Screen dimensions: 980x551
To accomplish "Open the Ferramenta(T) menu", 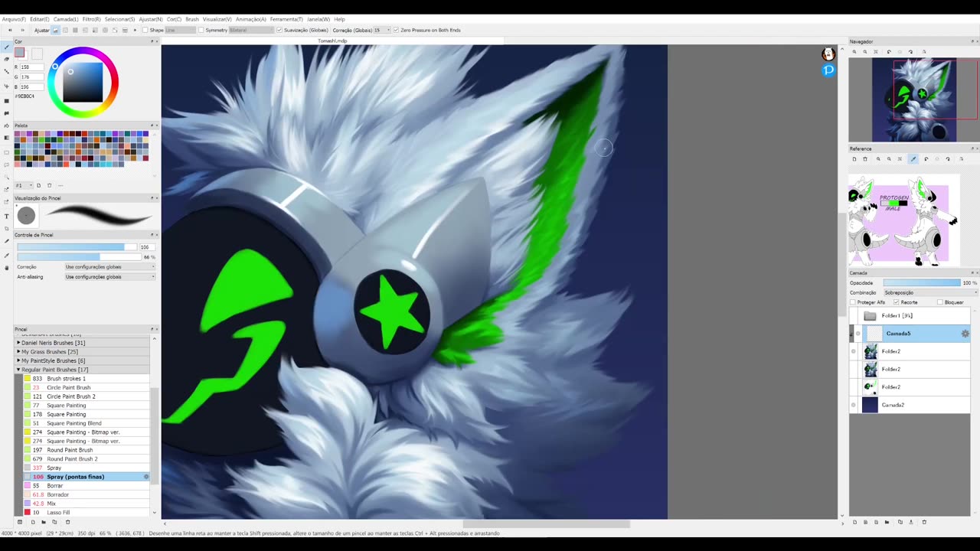I will [286, 19].
